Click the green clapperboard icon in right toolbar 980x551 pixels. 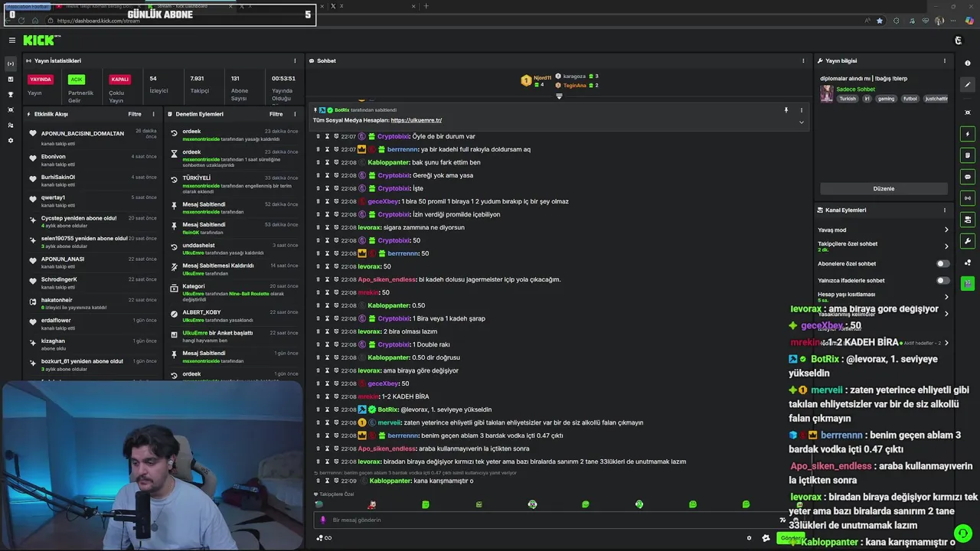tap(968, 283)
